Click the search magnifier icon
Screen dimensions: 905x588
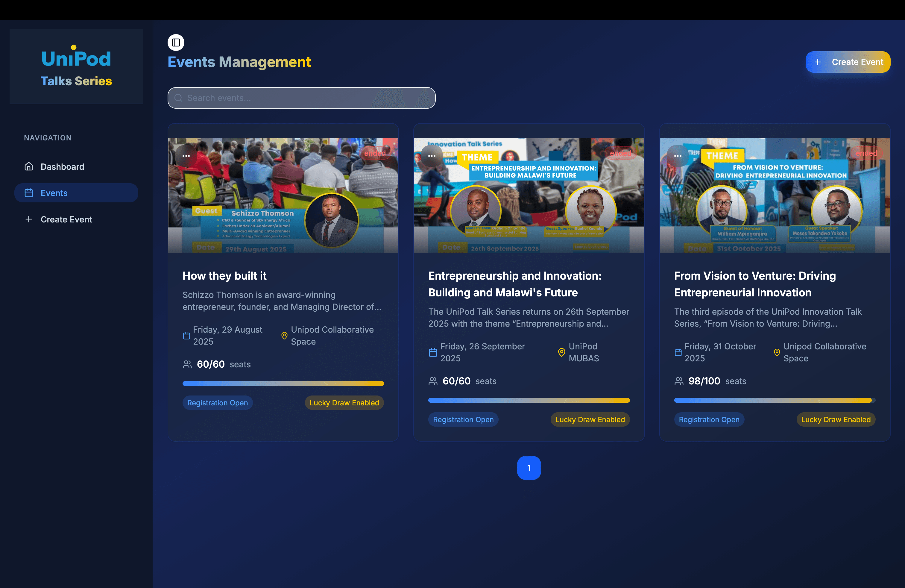coord(178,98)
